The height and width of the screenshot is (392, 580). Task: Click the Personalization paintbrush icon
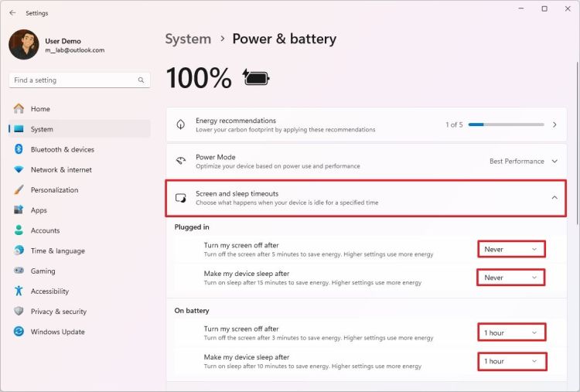pyautogui.click(x=19, y=190)
